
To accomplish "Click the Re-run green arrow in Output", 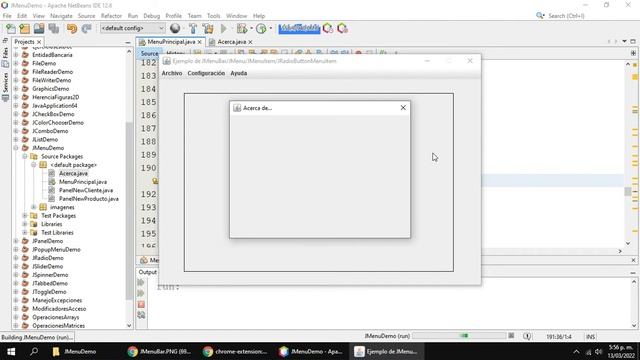I will [141, 282].
